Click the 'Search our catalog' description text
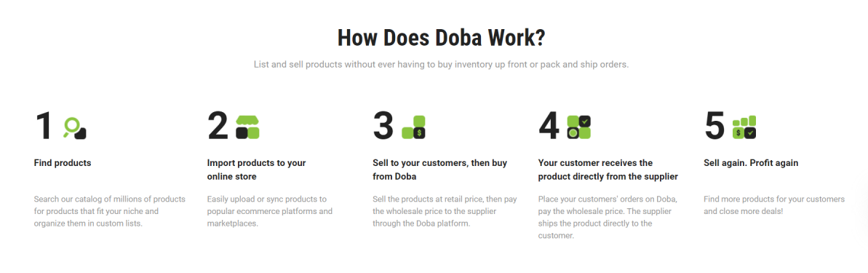Screen dimensions: 868x273 (x=110, y=212)
